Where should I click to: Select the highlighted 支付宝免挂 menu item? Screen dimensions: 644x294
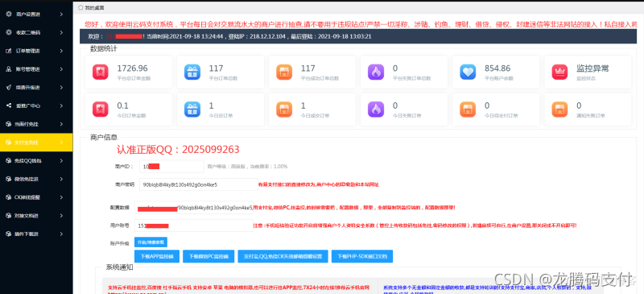coord(36,143)
